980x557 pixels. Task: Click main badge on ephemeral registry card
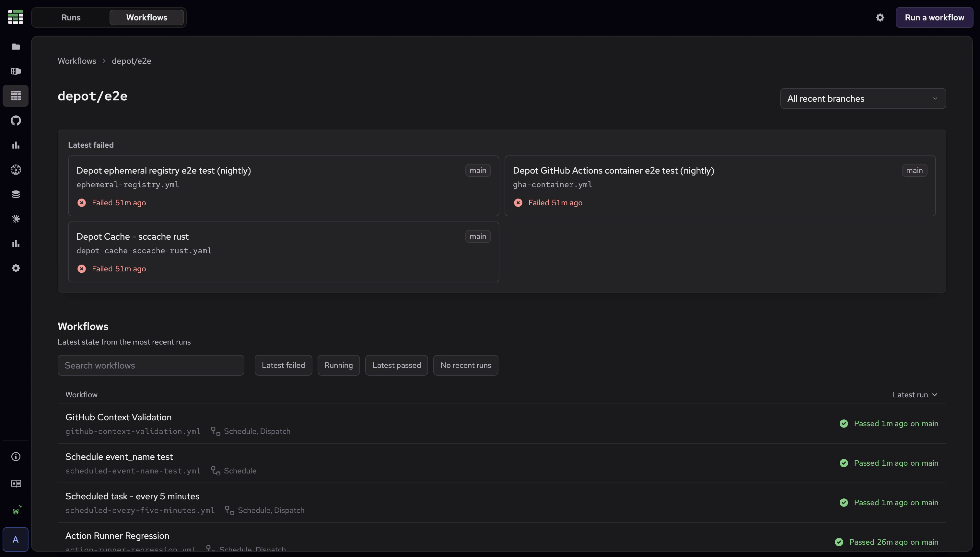click(478, 170)
